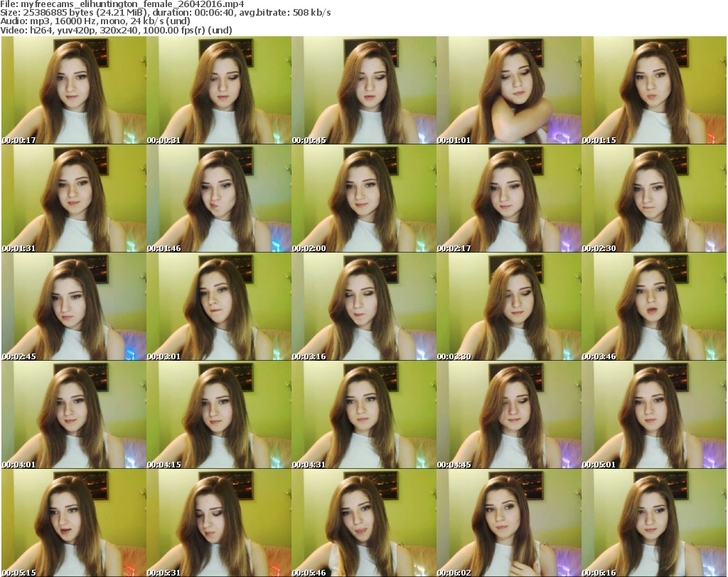Choose the frame stamped 00:06:16
Image resolution: width=728 pixels, height=577 pixels.
[x=654, y=523]
